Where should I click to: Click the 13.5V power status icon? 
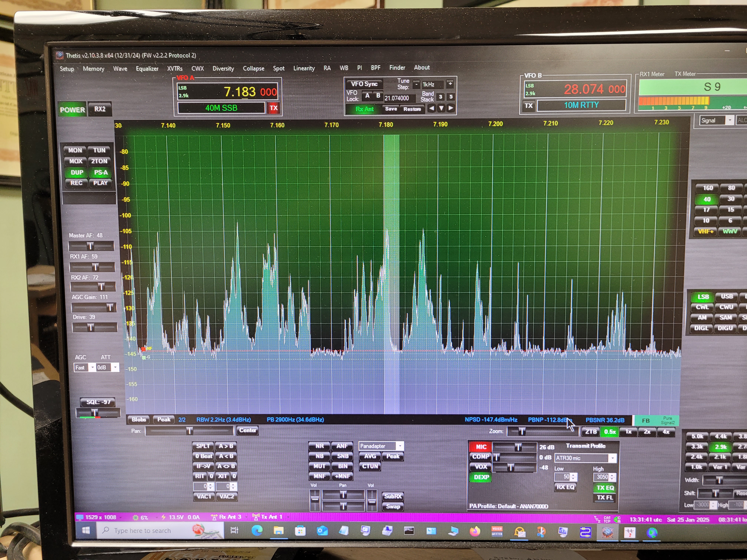(x=163, y=517)
